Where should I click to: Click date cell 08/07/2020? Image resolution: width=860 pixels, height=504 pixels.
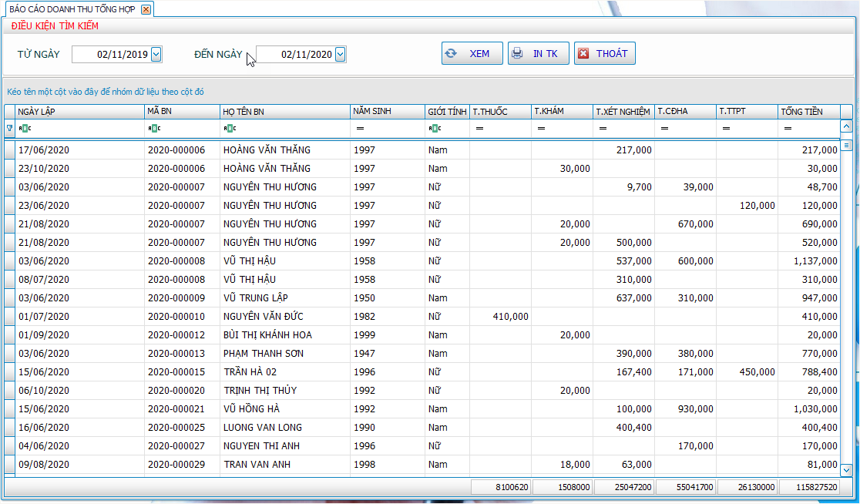pos(79,280)
